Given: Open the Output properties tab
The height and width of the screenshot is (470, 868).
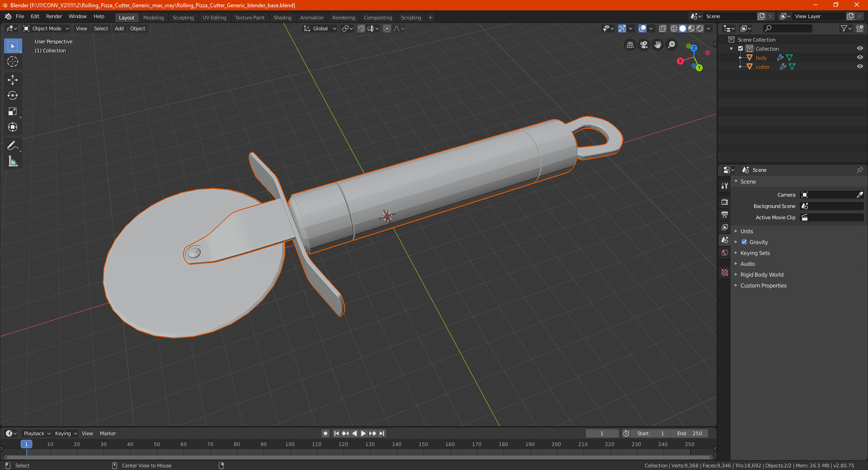Looking at the screenshot, I should click(x=725, y=214).
